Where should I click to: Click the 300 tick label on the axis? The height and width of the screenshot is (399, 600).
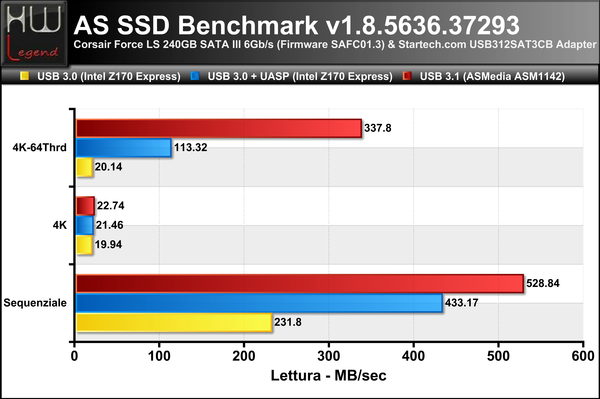click(329, 356)
